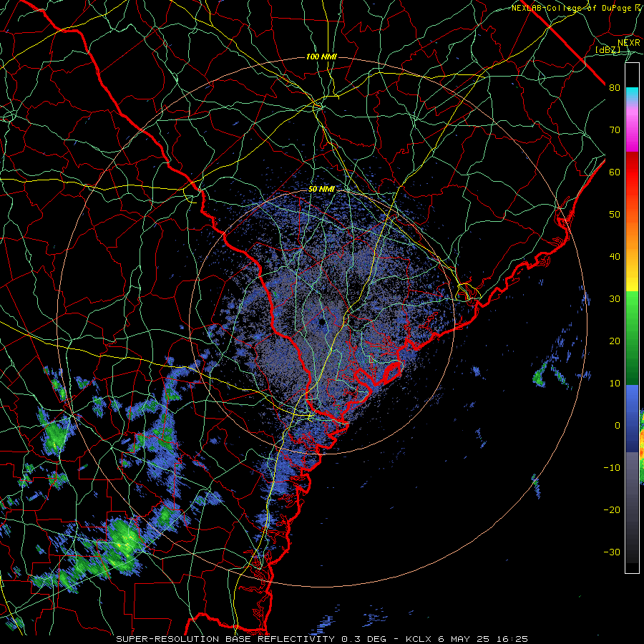Click the -20 value on the color scale

[612, 510]
